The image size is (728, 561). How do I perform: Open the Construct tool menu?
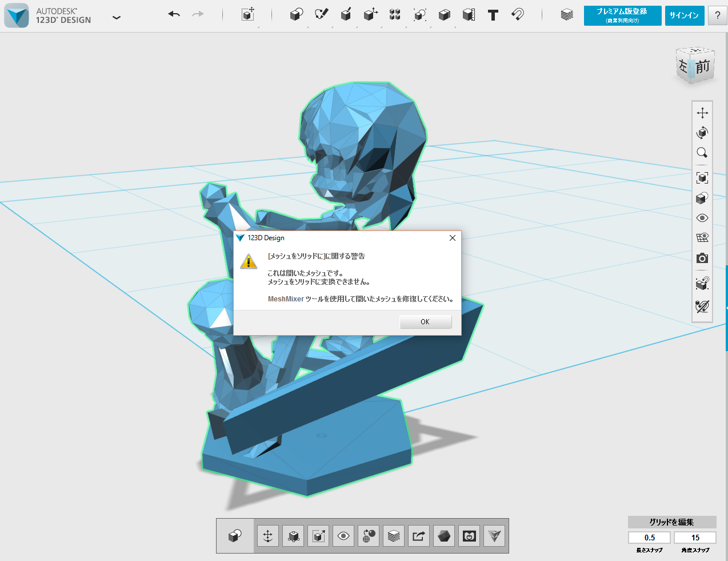(346, 15)
